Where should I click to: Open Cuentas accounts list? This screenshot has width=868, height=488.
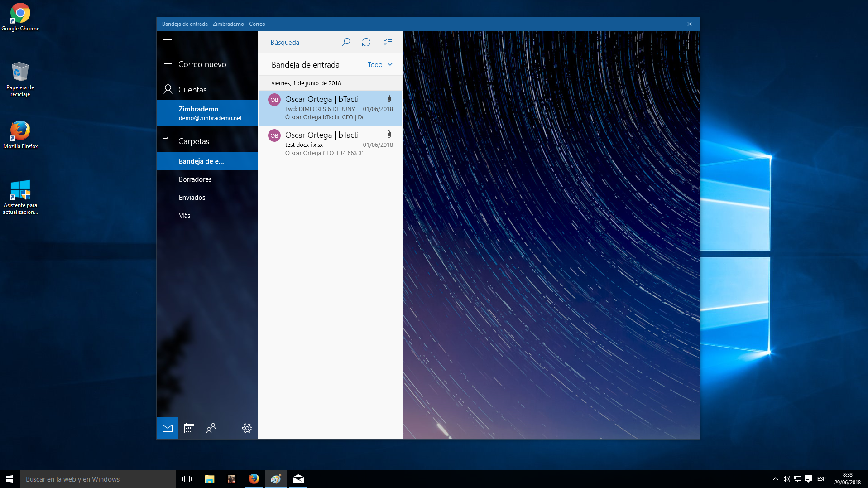point(207,89)
